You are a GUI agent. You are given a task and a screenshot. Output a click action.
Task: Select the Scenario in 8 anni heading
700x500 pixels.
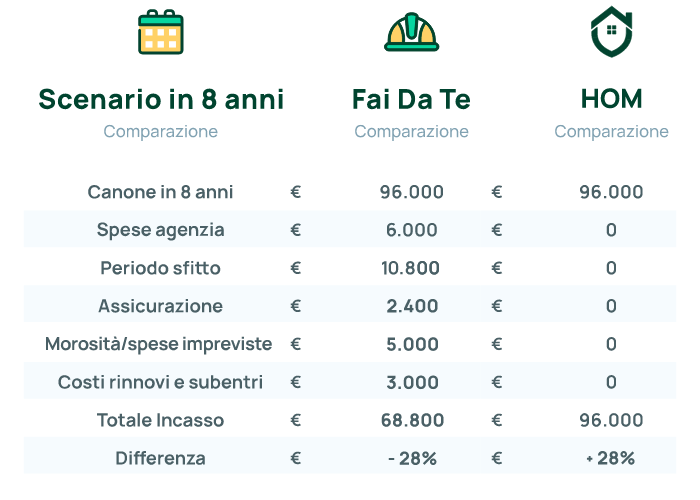tap(161, 99)
